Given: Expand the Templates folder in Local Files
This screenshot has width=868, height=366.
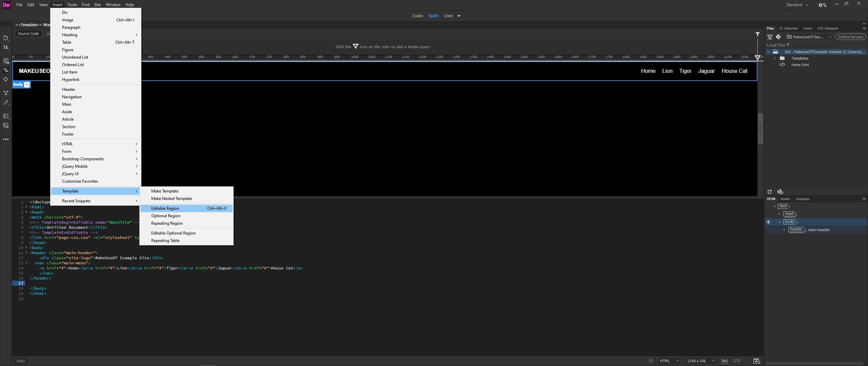Looking at the screenshot, I should point(775,58).
